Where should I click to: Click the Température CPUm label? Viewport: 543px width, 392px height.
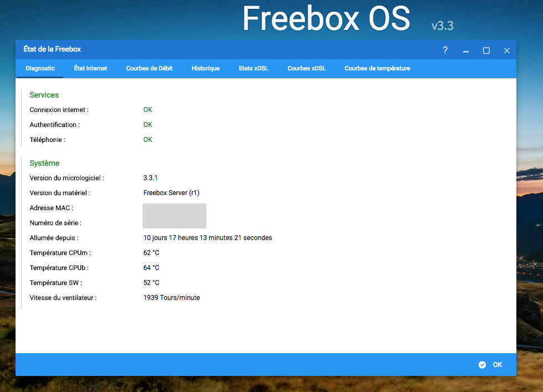[x=60, y=253]
